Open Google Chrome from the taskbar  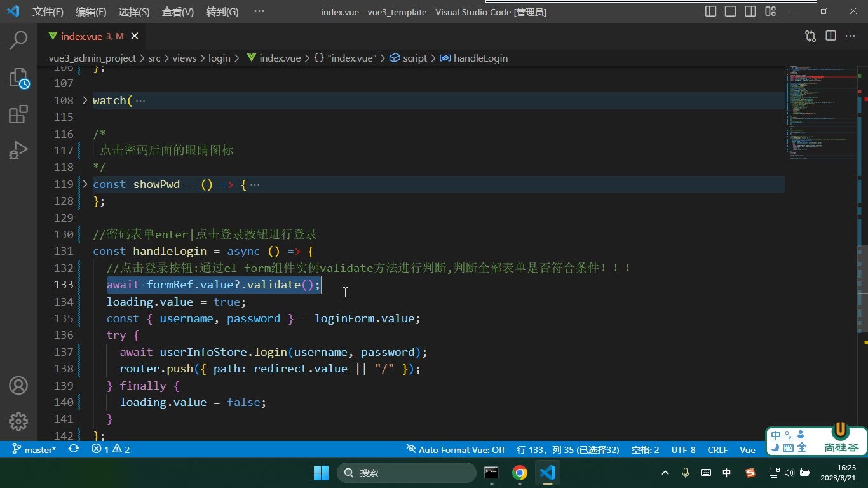pos(520,473)
